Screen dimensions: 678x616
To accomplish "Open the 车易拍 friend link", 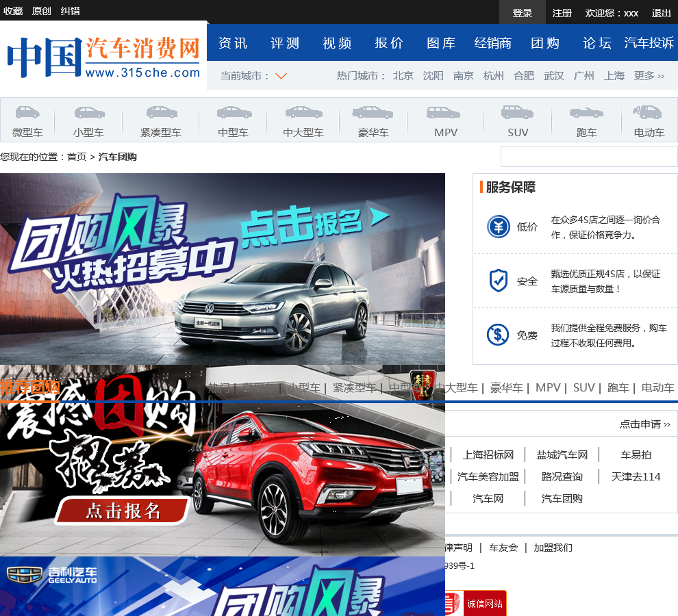I will point(636,454).
